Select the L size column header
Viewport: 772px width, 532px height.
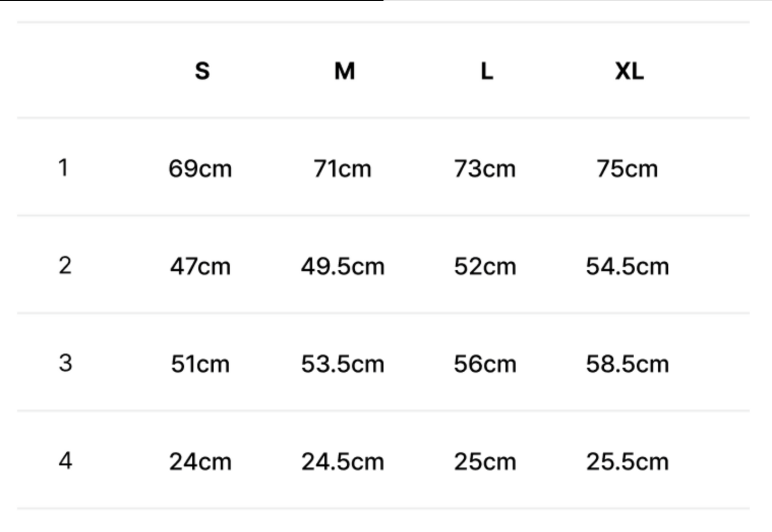click(x=487, y=71)
